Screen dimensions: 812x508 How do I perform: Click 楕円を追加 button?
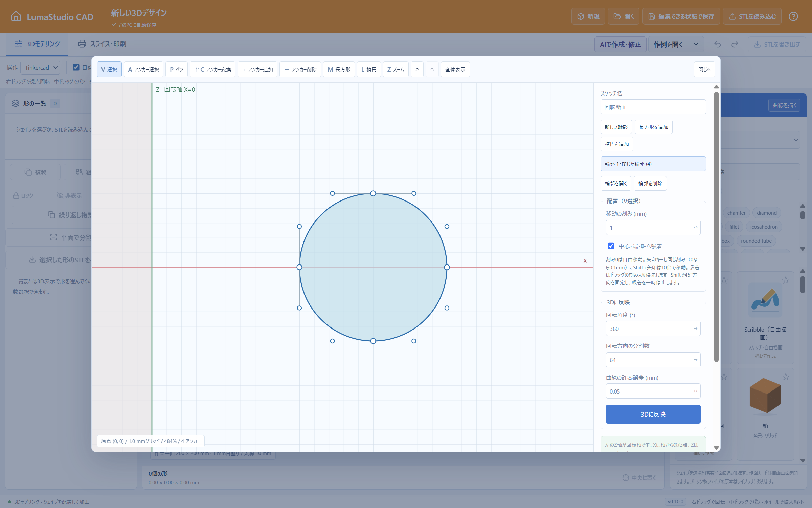click(617, 144)
